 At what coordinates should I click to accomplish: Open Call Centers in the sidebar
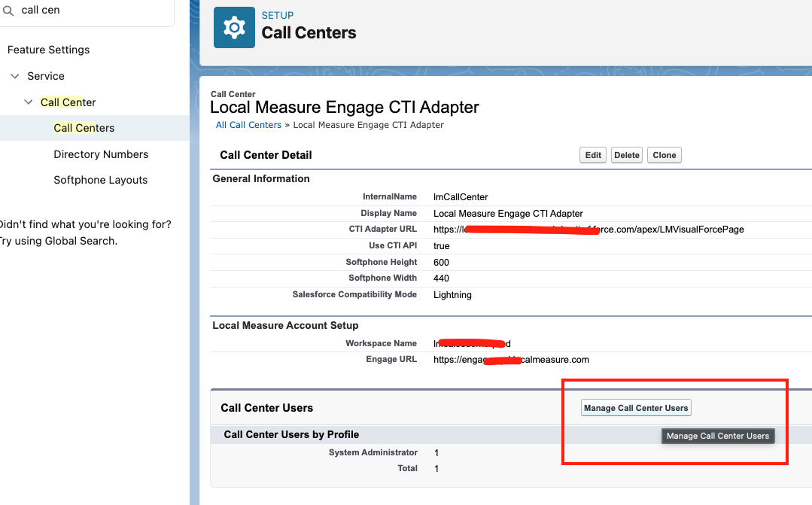point(84,128)
